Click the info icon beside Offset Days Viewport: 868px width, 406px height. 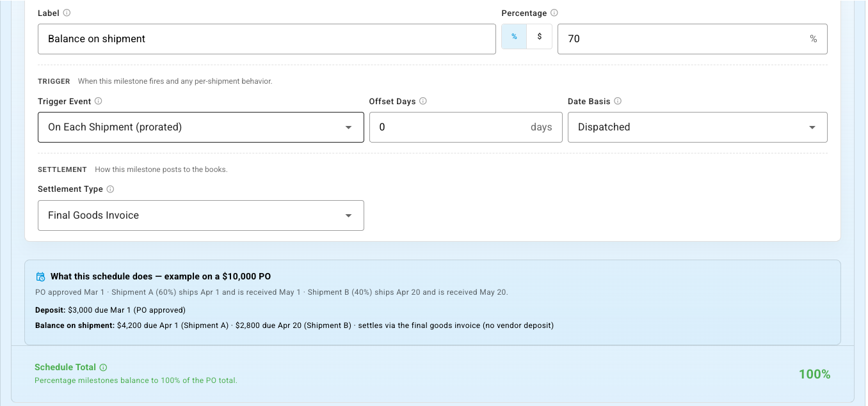(423, 101)
